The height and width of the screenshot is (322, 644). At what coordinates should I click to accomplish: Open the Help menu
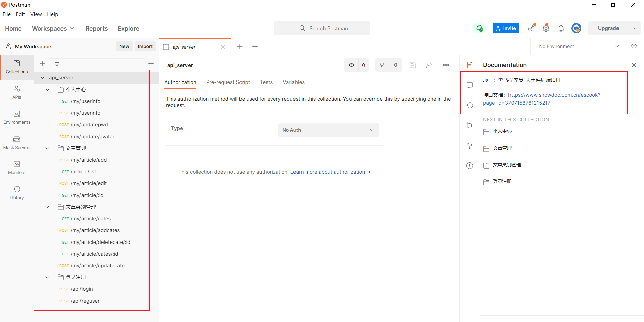(53, 14)
